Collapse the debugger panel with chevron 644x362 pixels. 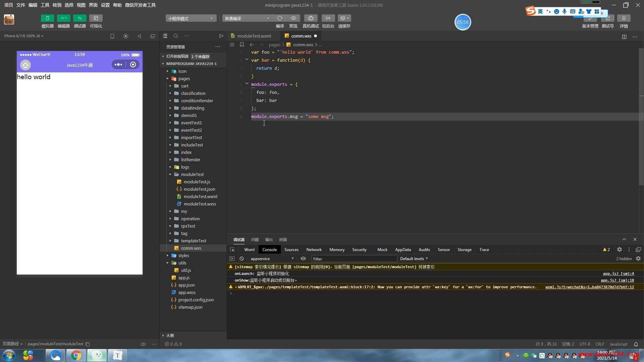[x=624, y=239]
